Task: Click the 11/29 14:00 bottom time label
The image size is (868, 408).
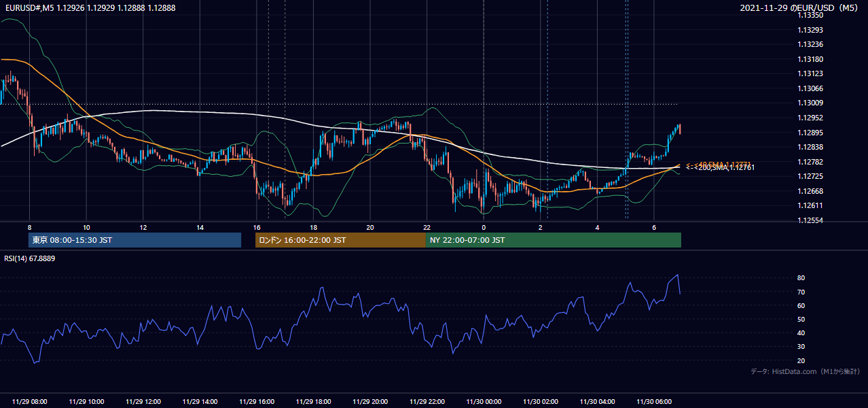Action: pyautogui.click(x=200, y=402)
